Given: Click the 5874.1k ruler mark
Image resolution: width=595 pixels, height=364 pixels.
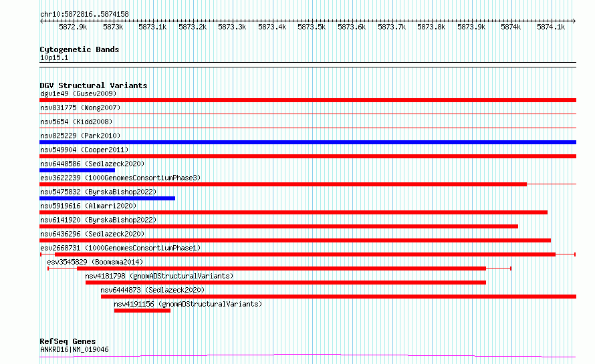Looking at the screenshot, I should [x=551, y=27].
